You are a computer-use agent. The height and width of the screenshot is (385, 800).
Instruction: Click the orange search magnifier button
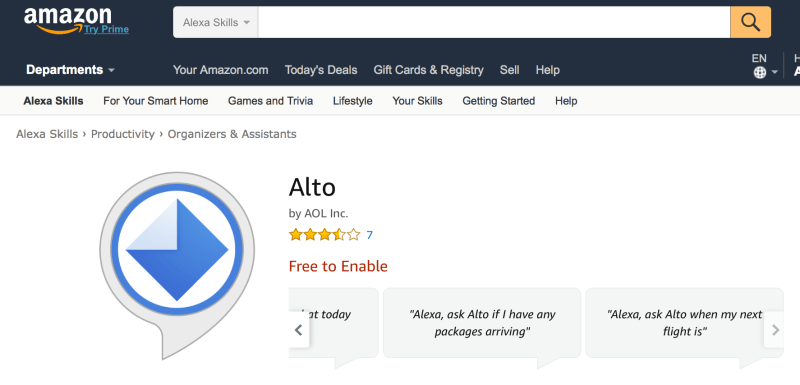click(x=751, y=22)
